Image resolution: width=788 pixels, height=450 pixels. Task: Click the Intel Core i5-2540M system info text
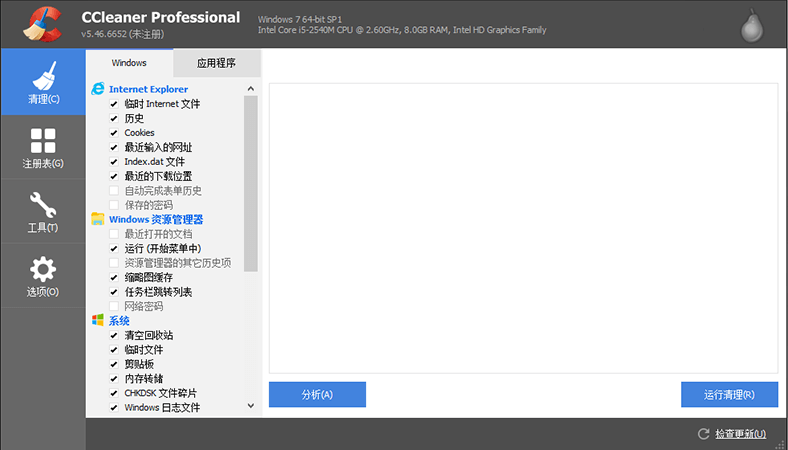[402, 30]
